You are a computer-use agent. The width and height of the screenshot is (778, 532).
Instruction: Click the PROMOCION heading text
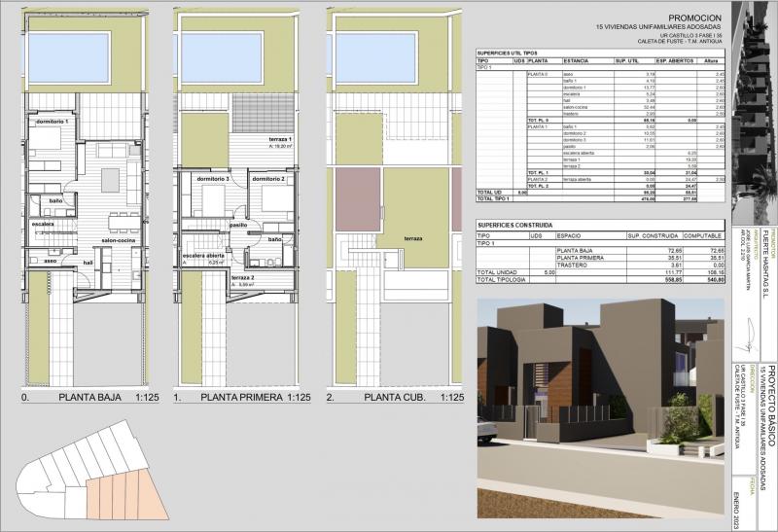point(695,18)
